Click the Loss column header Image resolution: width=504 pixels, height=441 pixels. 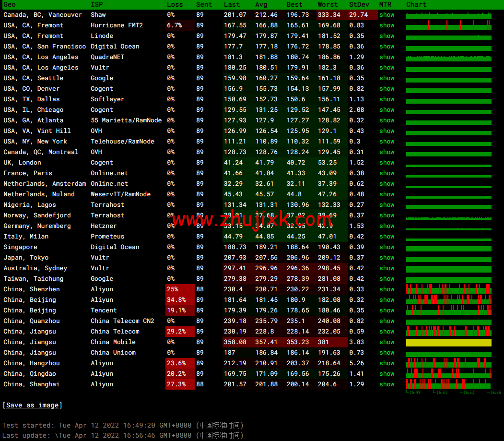[x=175, y=4]
